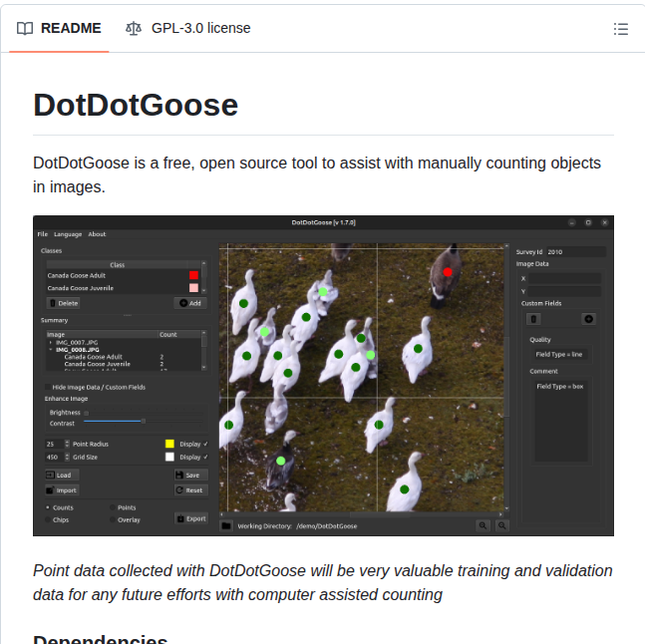Select the Chips radio button
Viewport: 645px width, 644px height.
pos(48,519)
